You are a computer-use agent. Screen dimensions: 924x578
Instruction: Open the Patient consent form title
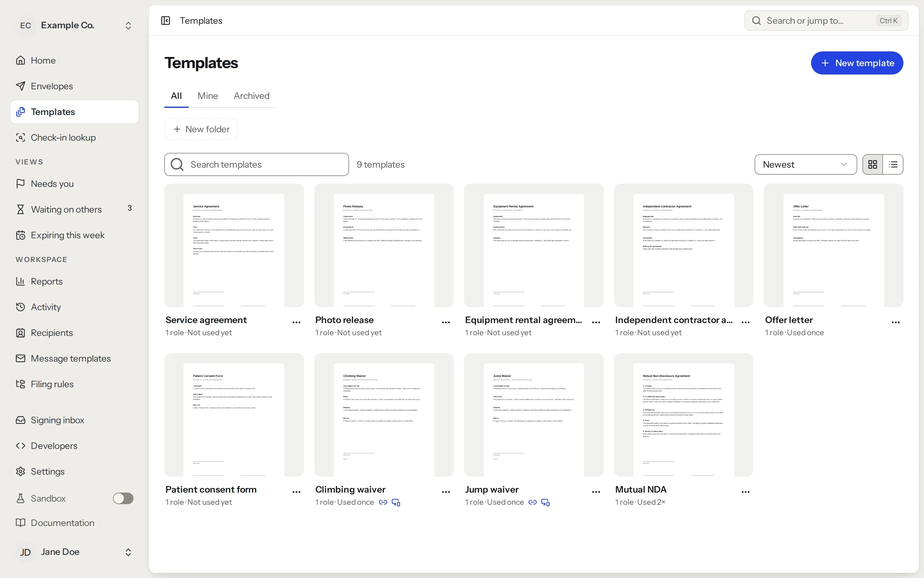(x=211, y=490)
